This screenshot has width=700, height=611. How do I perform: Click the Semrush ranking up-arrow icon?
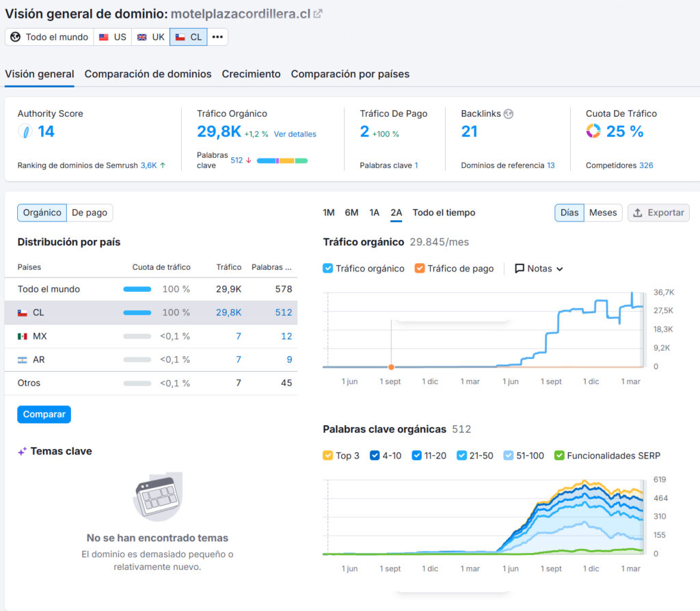[163, 165]
